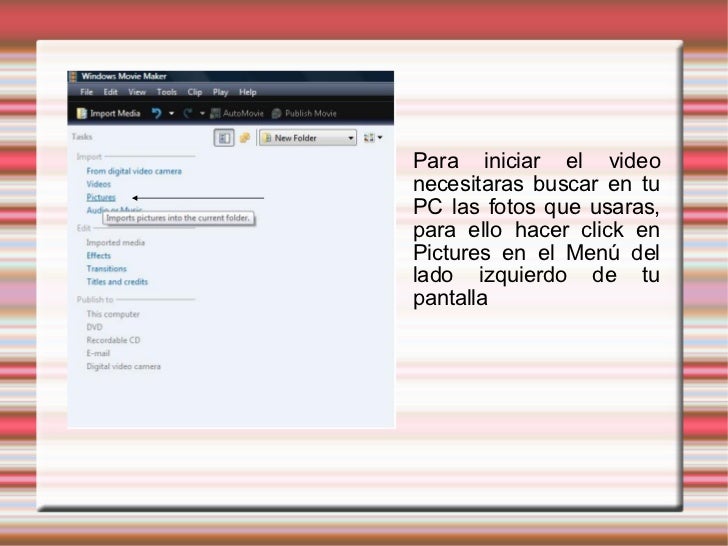Open the View menu
Image resolution: width=728 pixels, height=546 pixels.
(137, 92)
